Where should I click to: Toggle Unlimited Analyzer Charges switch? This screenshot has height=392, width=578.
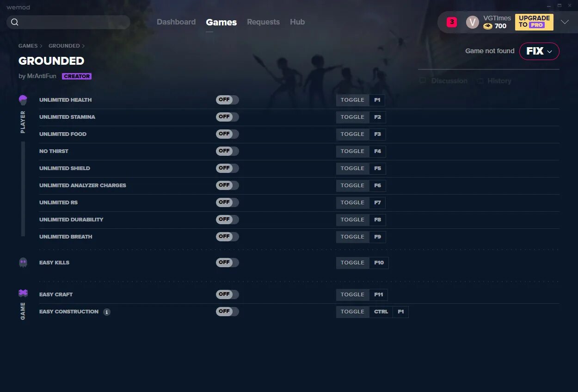pyautogui.click(x=228, y=185)
